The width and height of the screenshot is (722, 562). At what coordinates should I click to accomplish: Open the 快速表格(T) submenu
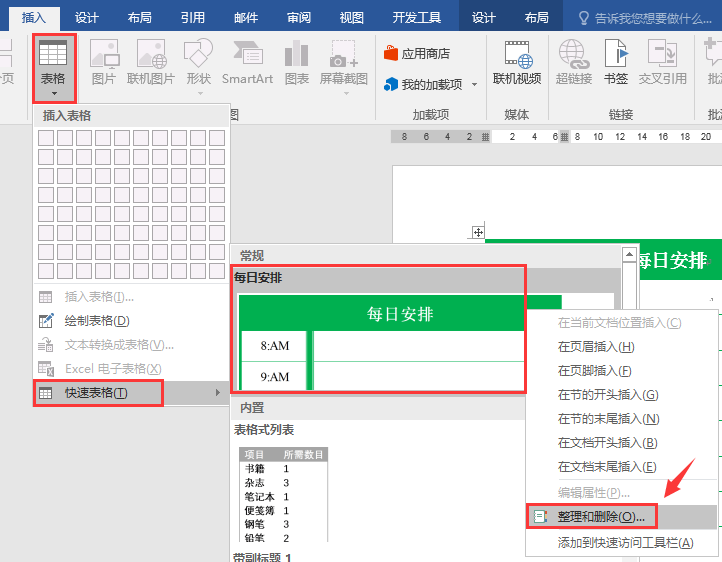pyautogui.click(x=131, y=393)
